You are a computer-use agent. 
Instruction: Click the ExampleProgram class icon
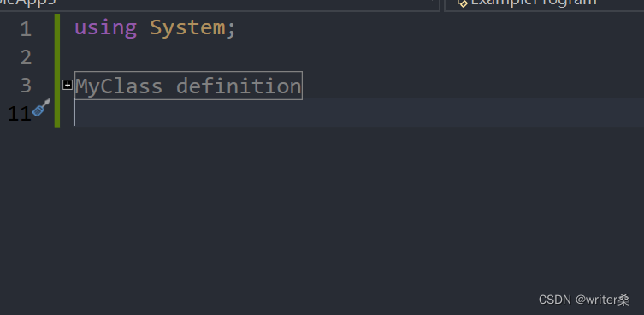pos(462,3)
